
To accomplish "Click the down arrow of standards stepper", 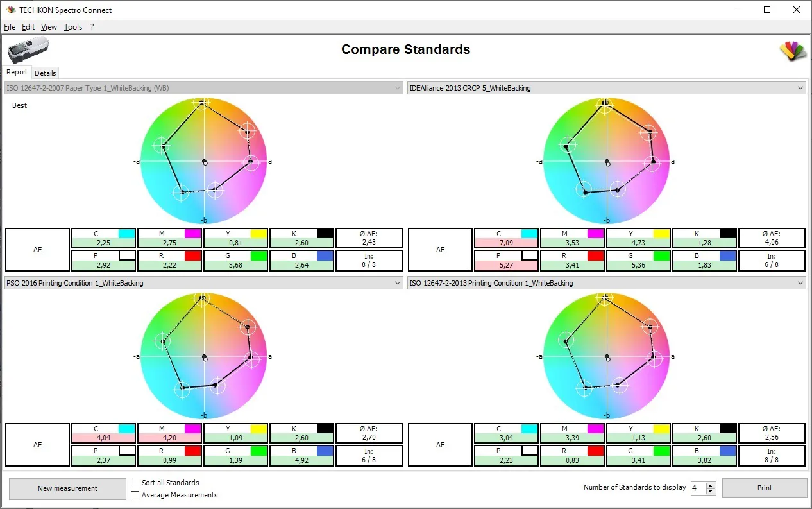I will click(711, 492).
